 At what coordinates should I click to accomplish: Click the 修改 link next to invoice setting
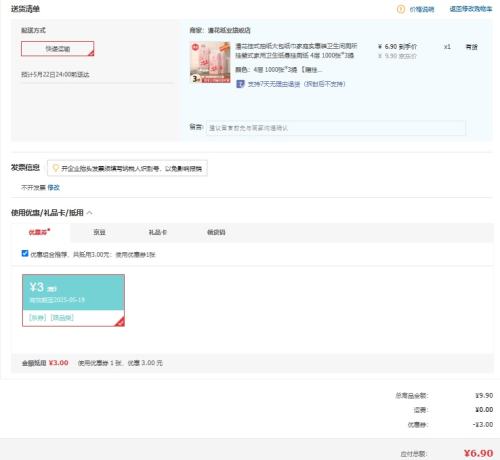(x=53, y=188)
